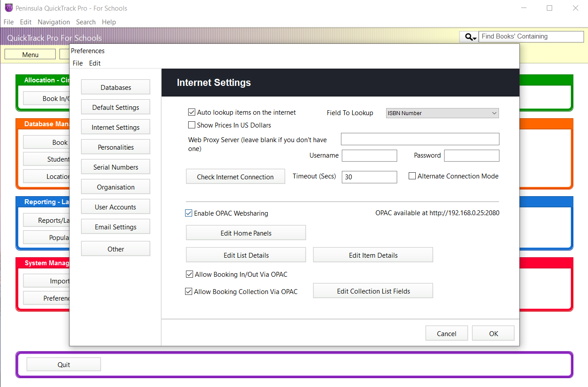The width and height of the screenshot is (588, 387).
Task: Open the Navigation menu
Action: pos(54,22)
